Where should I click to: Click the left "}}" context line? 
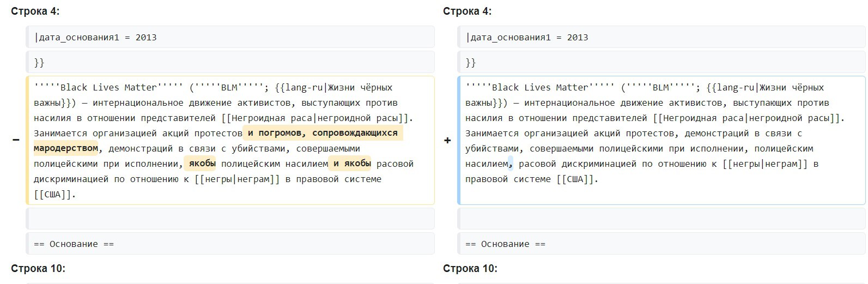(230, 62)
